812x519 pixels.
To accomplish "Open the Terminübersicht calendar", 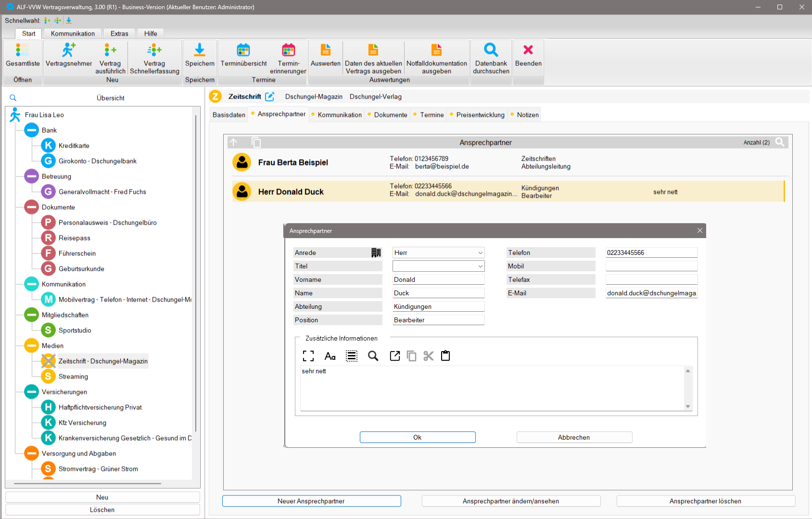I will click(x=243, y=51).
